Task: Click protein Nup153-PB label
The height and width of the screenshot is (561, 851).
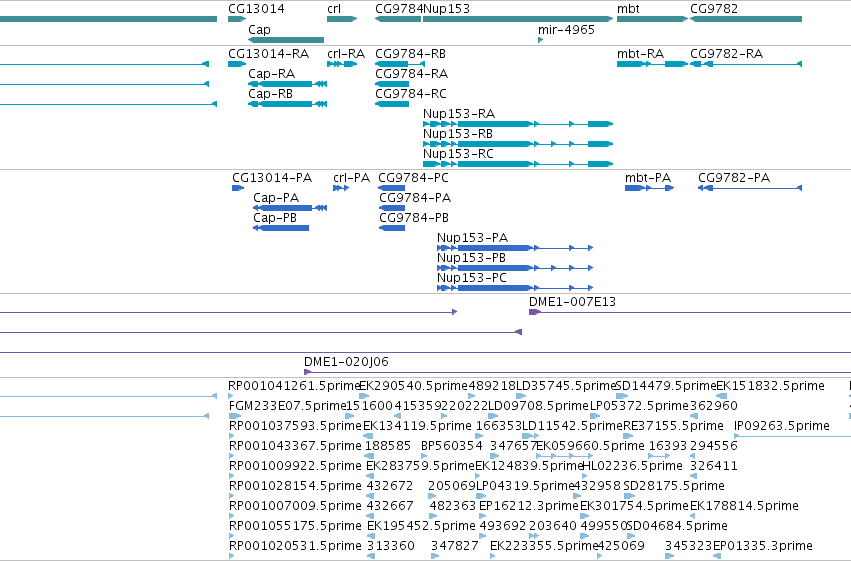Action: click(x=471, y=258)
